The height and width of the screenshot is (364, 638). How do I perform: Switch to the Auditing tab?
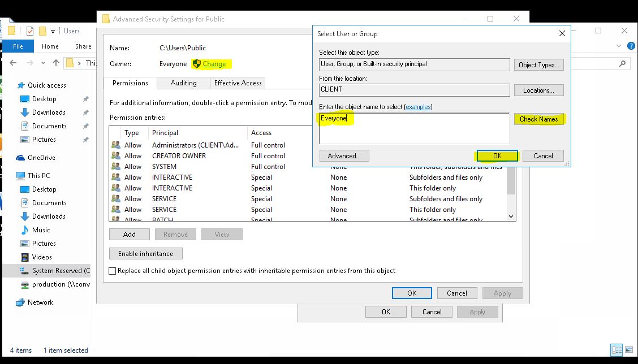[183, 83]
